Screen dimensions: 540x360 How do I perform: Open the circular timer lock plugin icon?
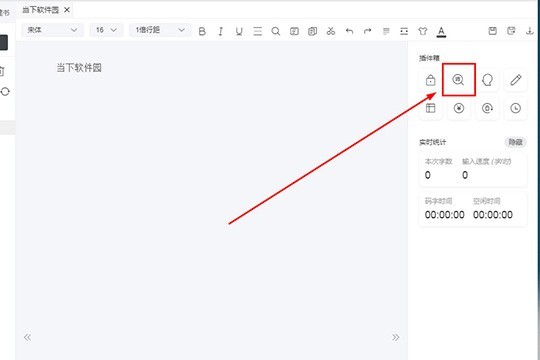pos(487,108)
